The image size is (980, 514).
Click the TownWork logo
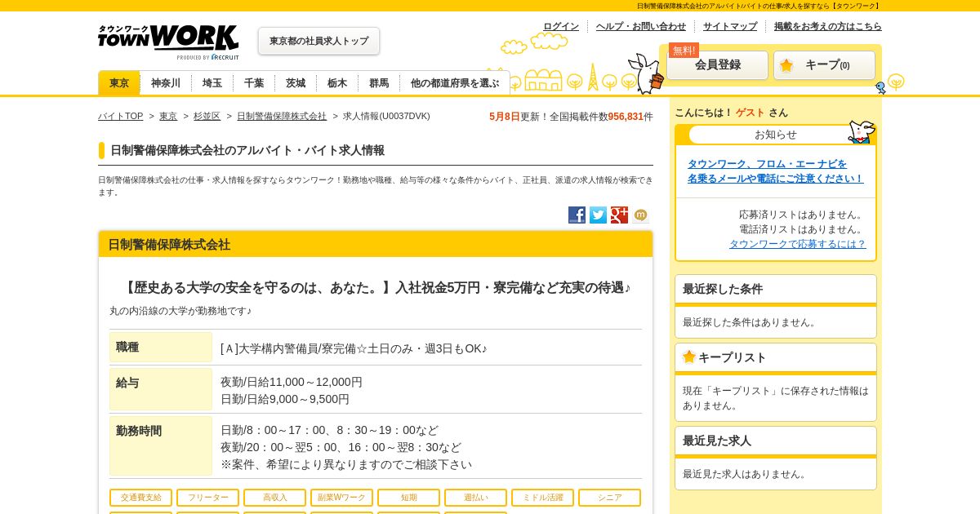(x=168, y=42)
